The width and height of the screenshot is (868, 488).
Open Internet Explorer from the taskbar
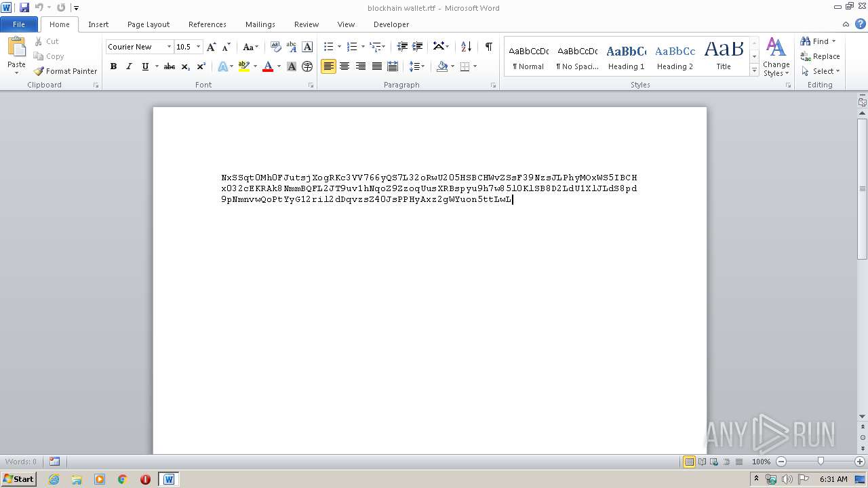point(54,479)
